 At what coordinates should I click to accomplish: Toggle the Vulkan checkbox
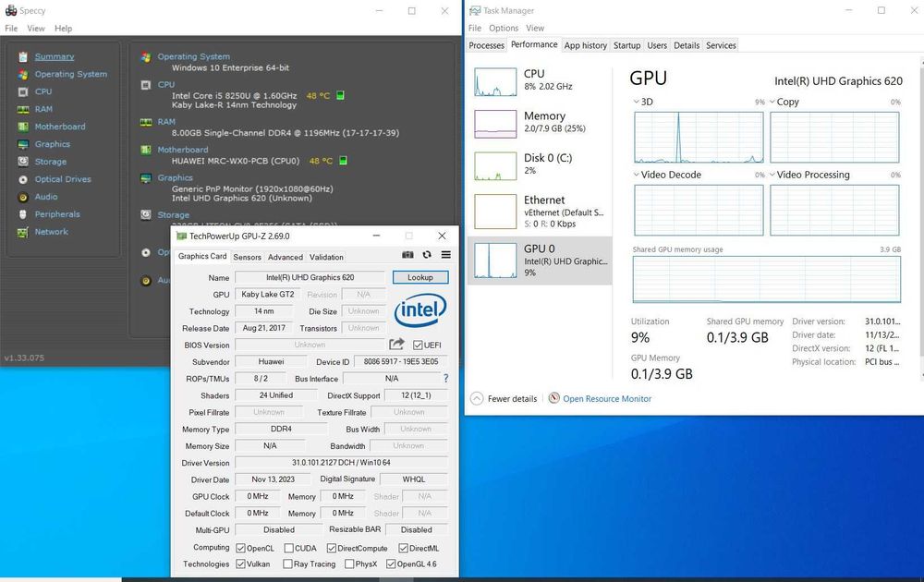pyautogui.click(x=240, y=564)
